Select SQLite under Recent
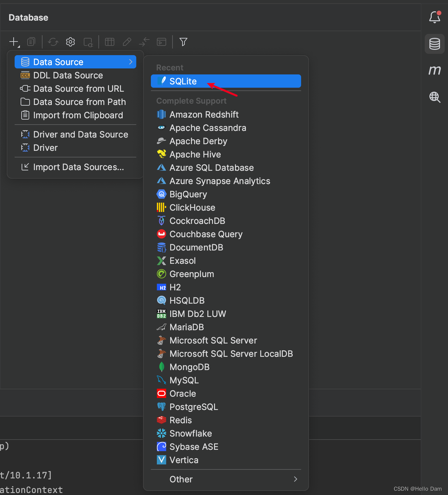 click(183, 81)
